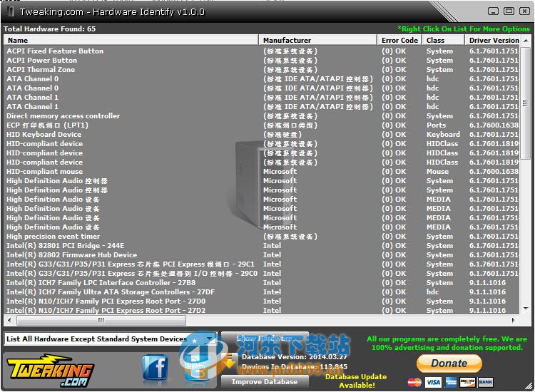This screenshot has height=392, width=535.
Task: Select PCI Express Root Port - 27D0
Action: click(262, 301)
